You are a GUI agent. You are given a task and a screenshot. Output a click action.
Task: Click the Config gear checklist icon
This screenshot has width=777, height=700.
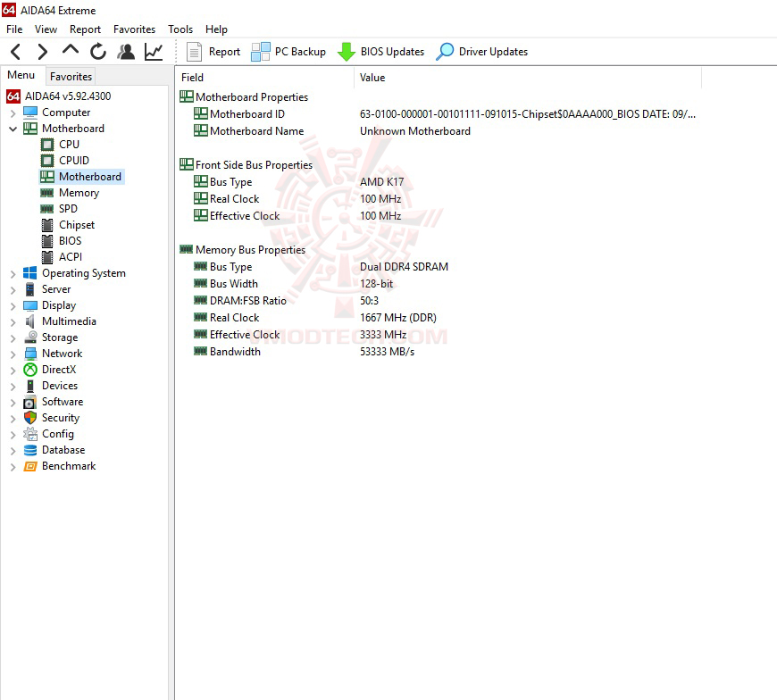(30, 434)
